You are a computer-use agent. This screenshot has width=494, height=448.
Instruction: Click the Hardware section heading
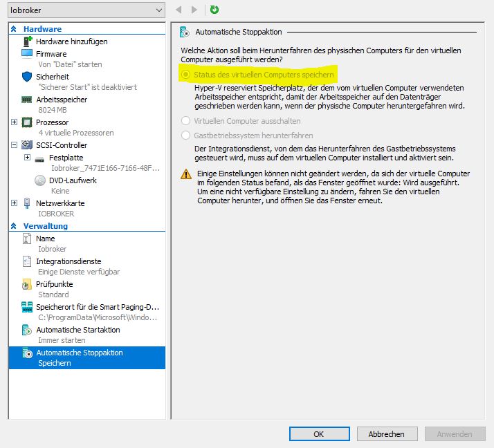tap(42, 29)
